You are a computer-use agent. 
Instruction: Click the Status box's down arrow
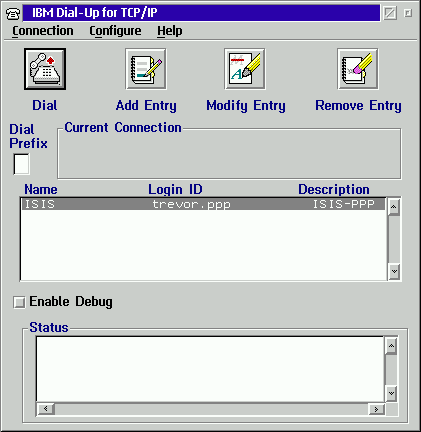(391, 394)
